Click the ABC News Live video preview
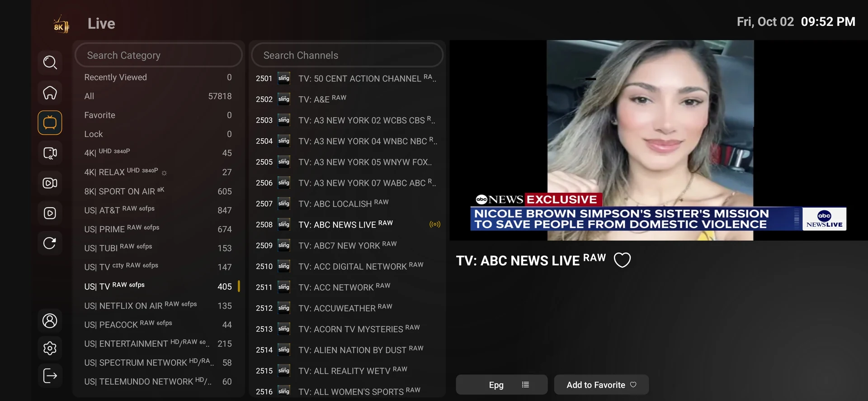The image size is (868, 401). coord(659,140)
